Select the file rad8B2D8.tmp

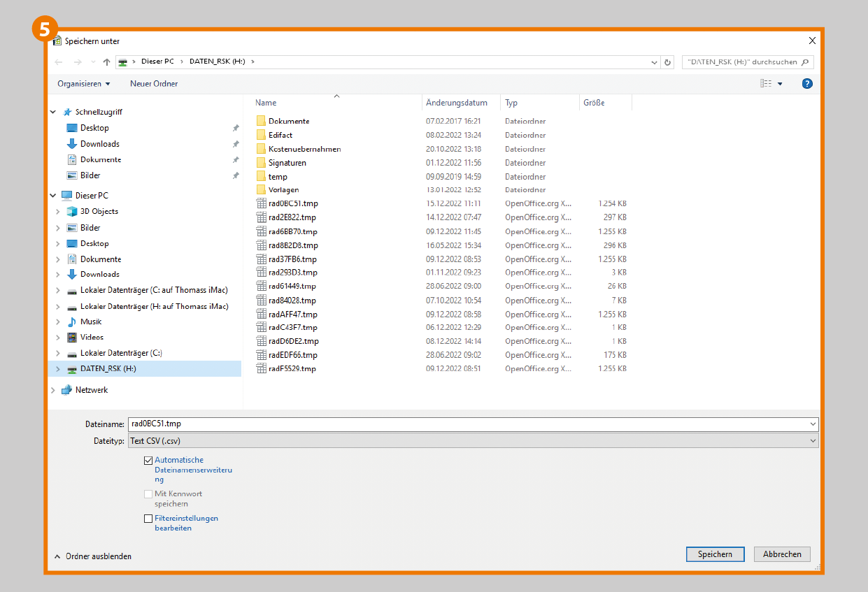pos(292,245)
